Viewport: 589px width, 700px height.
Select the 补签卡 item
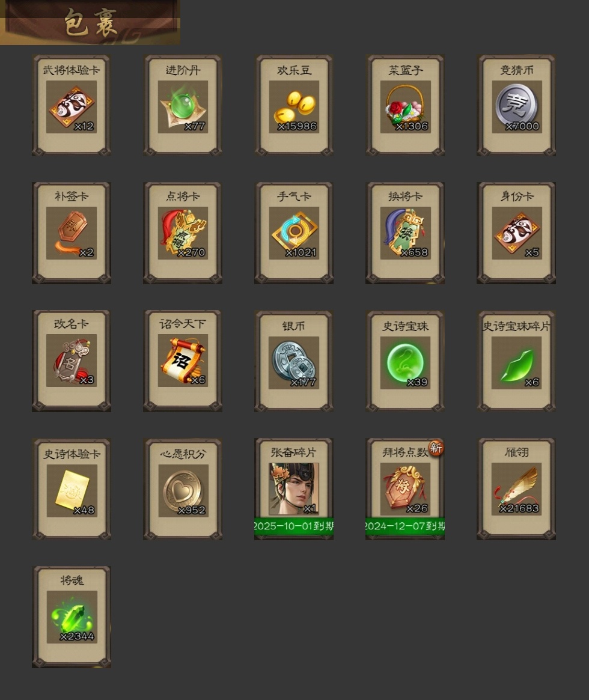pos(72,233)
